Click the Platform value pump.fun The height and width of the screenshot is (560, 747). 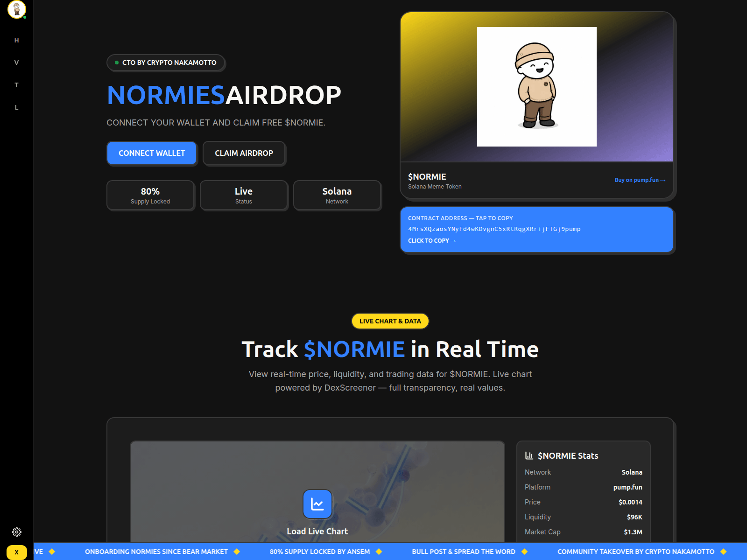point(628,487)
